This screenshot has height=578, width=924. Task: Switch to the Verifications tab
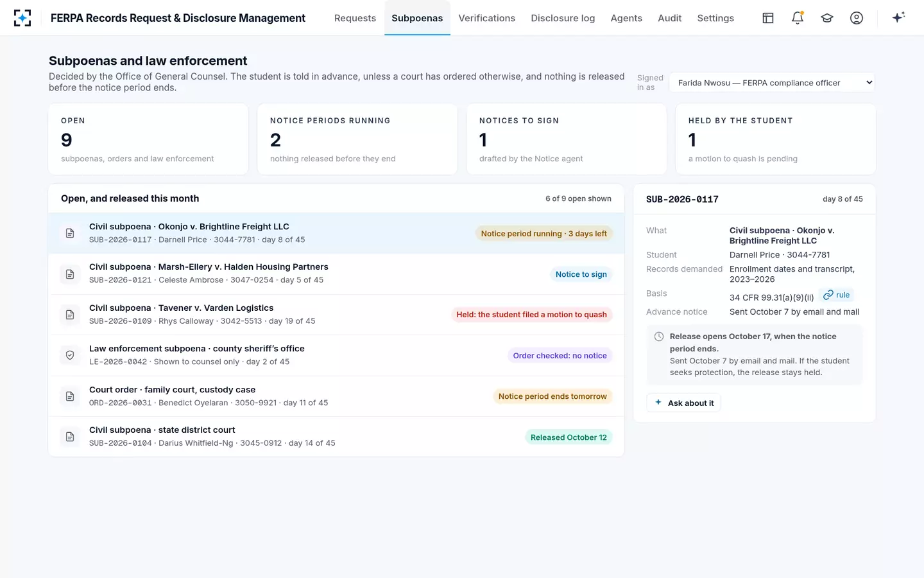pyautogui.click(x=486, y=18)
